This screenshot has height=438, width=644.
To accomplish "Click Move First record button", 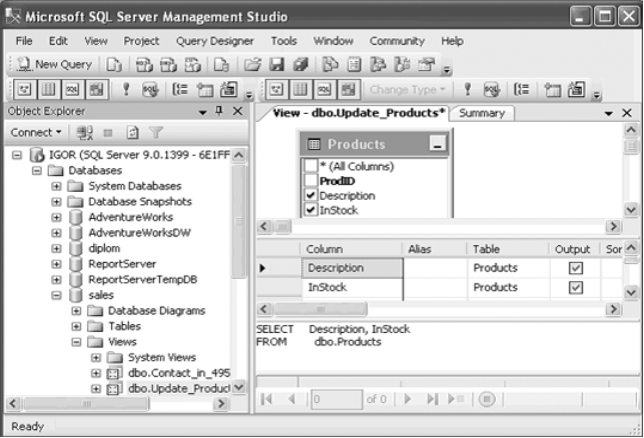I will 267,399.
